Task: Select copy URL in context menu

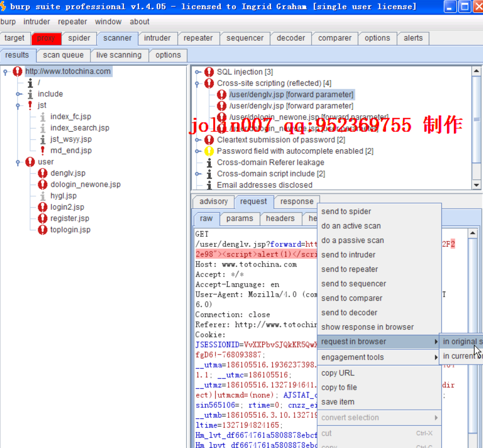Action: 379,373
